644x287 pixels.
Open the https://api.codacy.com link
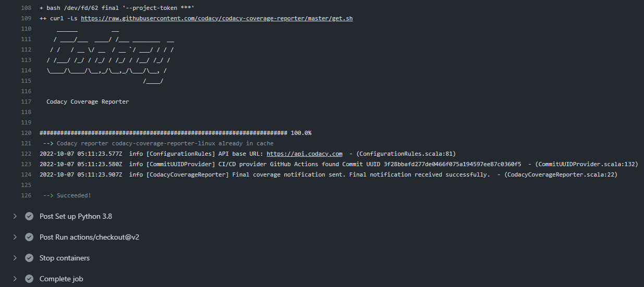305,154
